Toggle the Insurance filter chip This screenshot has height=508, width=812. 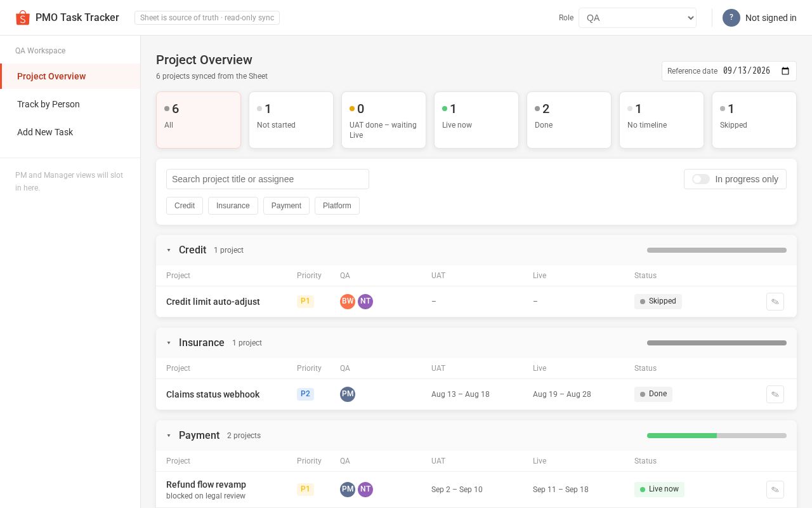pyautogui.click(x=233, y=206)
